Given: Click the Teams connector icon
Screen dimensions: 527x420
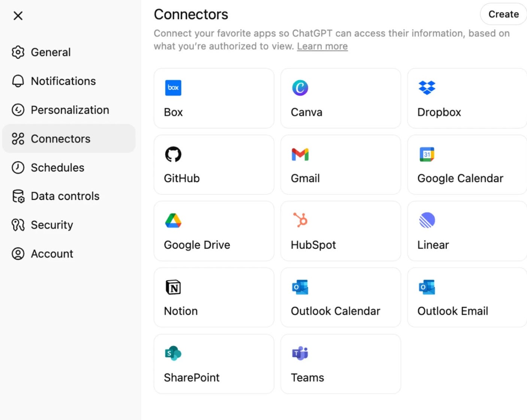Looking at the screenshot, I should coord(300,353).
